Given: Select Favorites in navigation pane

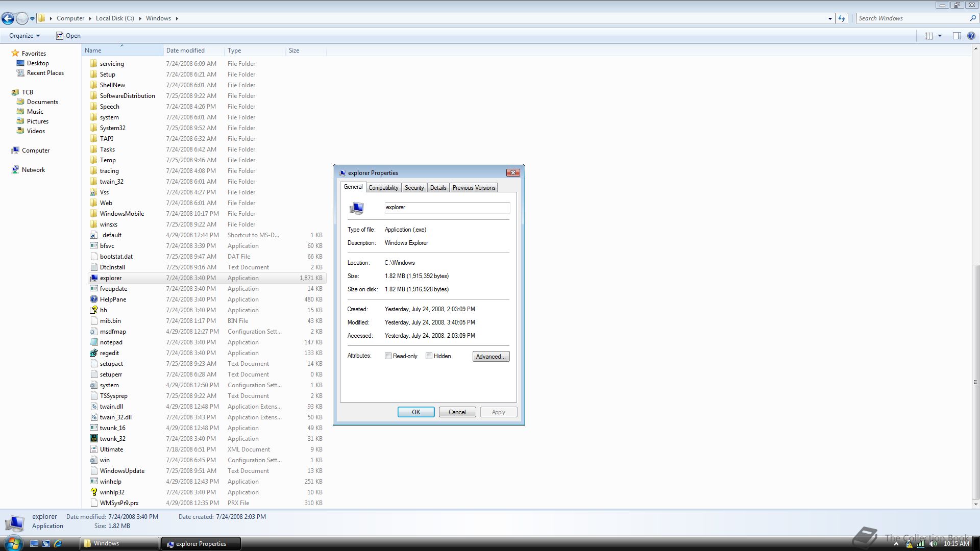Looking at the screenshot, I should point(34,53).
